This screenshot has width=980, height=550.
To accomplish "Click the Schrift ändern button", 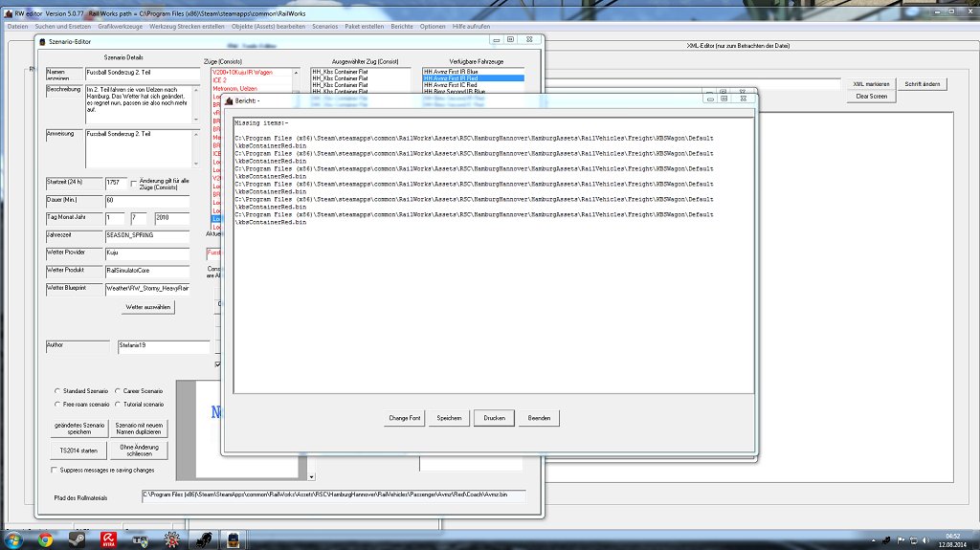I will (922, 84).
